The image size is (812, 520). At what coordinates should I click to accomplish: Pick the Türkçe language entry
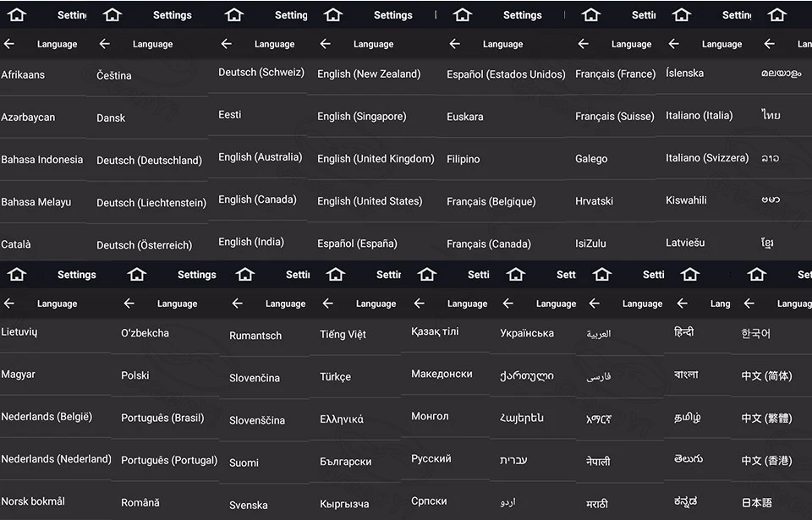(x=335, y=377)
